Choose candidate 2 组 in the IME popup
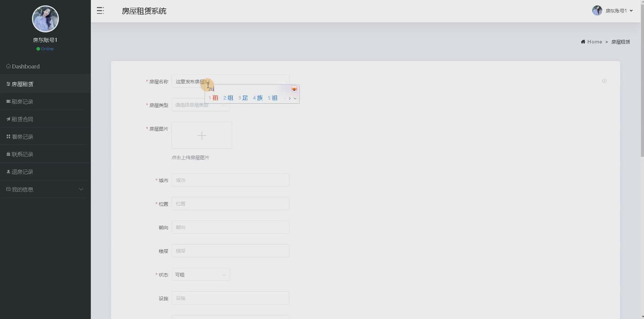The width and height of the screenshot is (644, 319). [x=228, y=98]
